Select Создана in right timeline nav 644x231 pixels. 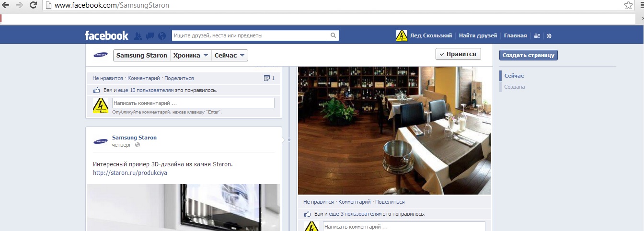(x=515, y=87)
